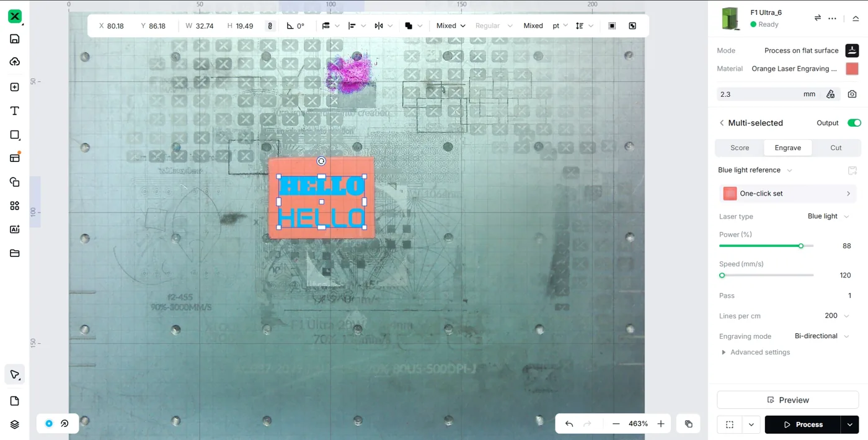Image resolution: width=868 pixels, height=440 pixels.
Task: Open the apps grid icon
Action: coord(15,205)
